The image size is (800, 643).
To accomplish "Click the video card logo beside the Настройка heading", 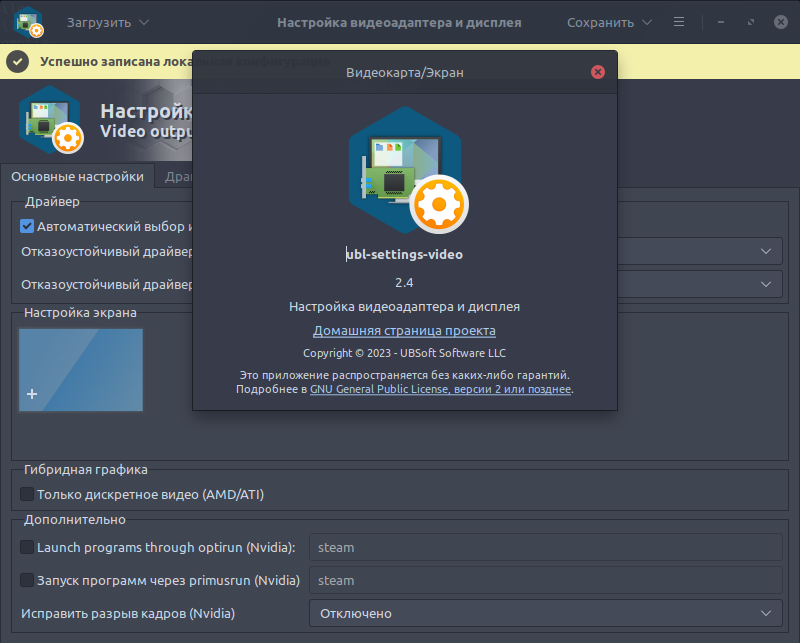I will 50,120.
